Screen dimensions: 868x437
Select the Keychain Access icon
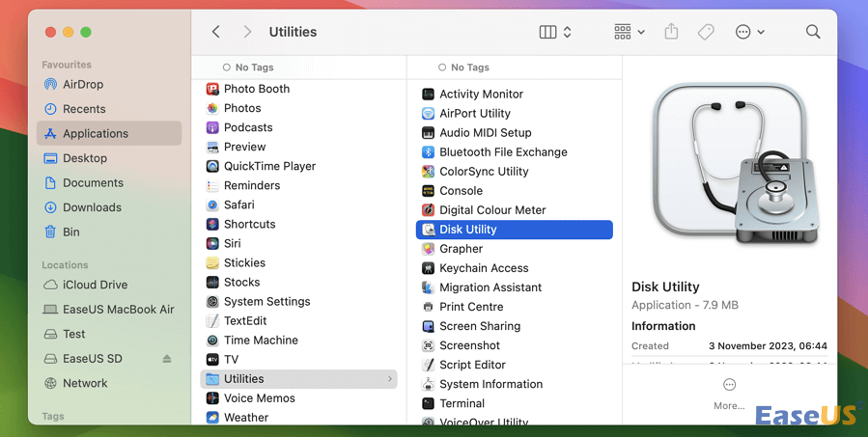(x=429, y=268)
